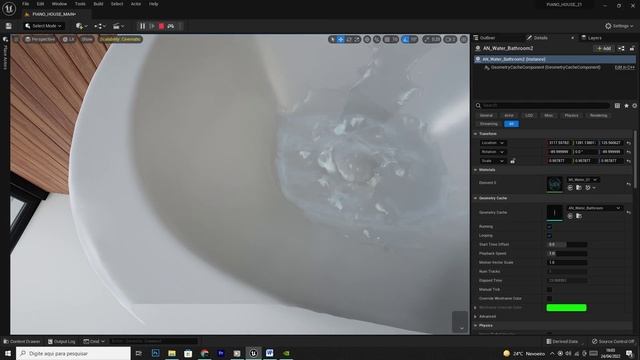Lock the Details panel with padlock icon
This screenshot has width=640, height=360.
pos(632,49)
